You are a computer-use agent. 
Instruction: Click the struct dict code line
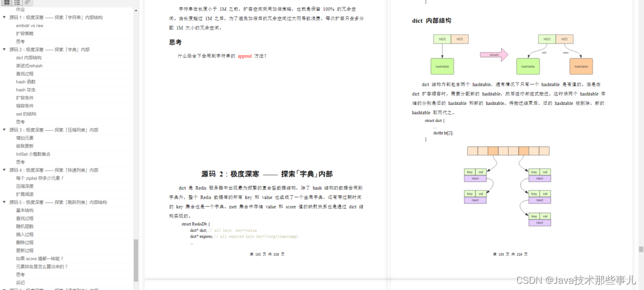coord(435,121)
